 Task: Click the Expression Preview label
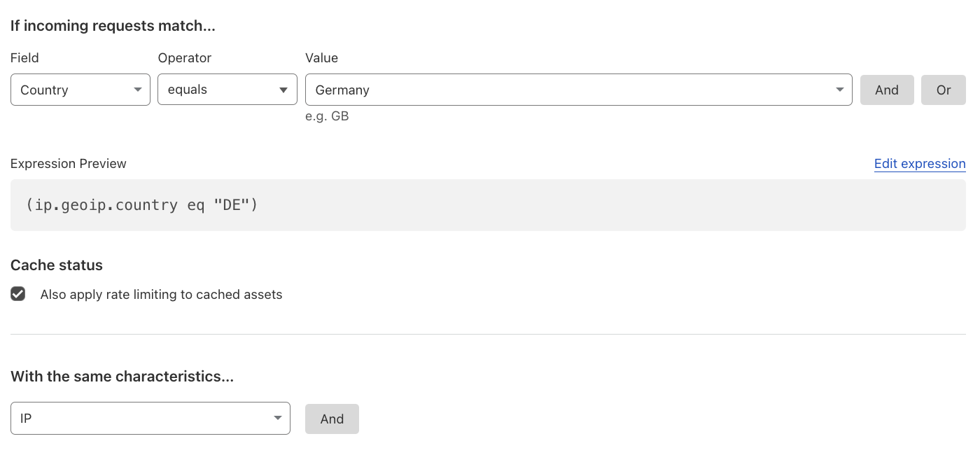click(69, 164)
